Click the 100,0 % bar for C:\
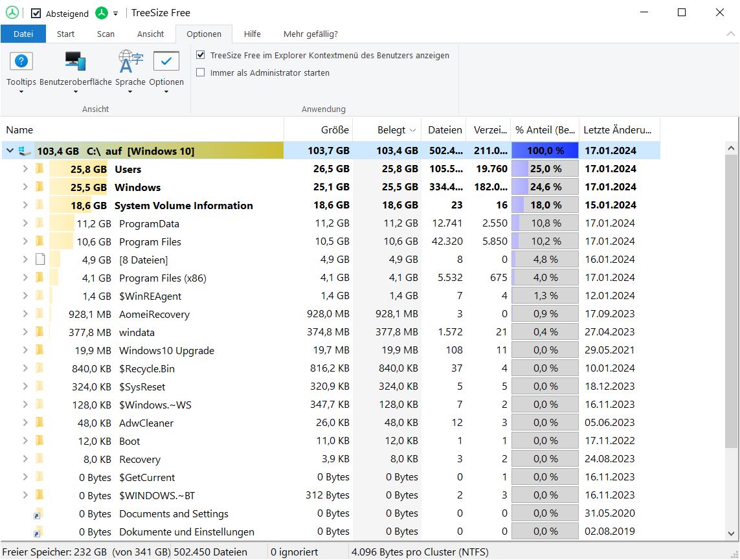This screenshot has height=560, width=740. click(x=545, y=150)
